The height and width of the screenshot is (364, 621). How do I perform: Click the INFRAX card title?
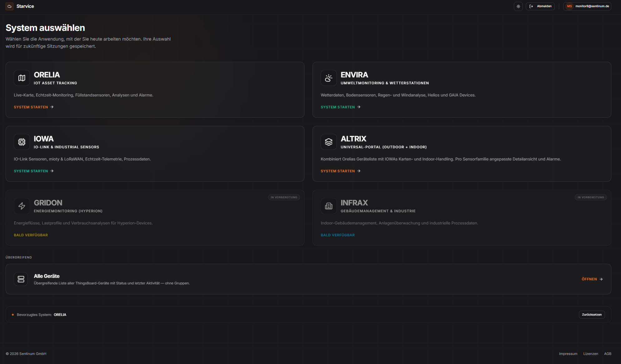tap(354, 203)
